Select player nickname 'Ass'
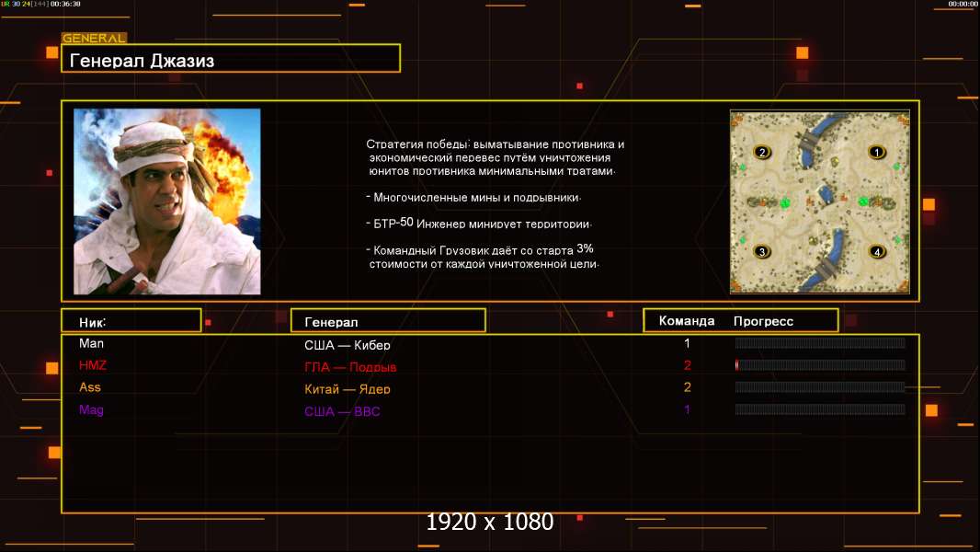Screen dimensions: 980x552 90,387
